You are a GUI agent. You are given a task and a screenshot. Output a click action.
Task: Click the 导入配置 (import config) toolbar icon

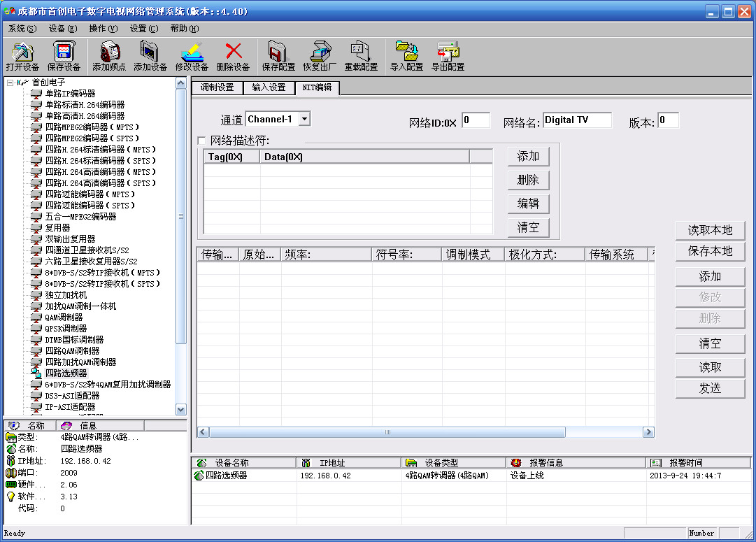coord(406,52)
